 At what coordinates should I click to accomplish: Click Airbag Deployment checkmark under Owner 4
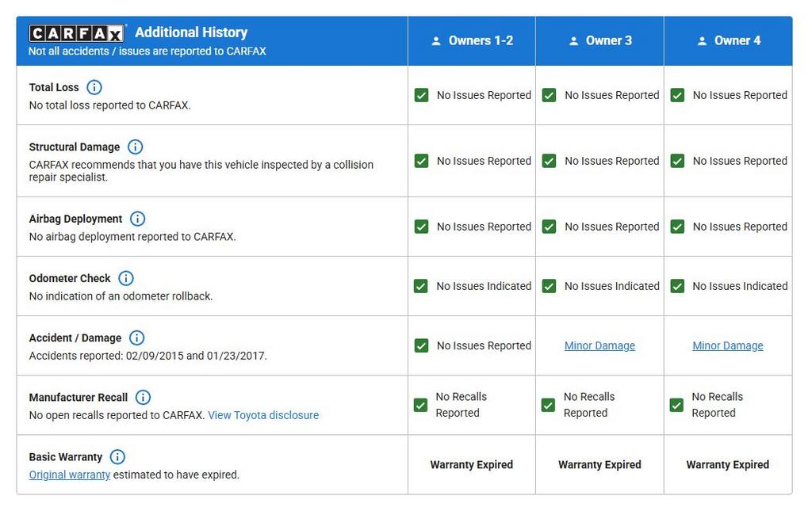[677, 227]
